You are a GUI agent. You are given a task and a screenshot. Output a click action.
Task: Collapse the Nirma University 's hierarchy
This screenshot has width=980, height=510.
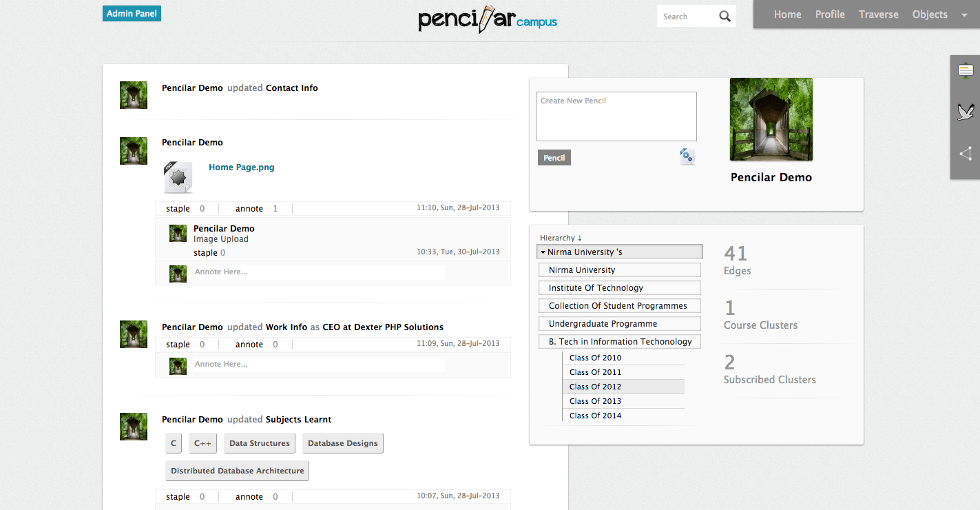click(x=543, y=252)
